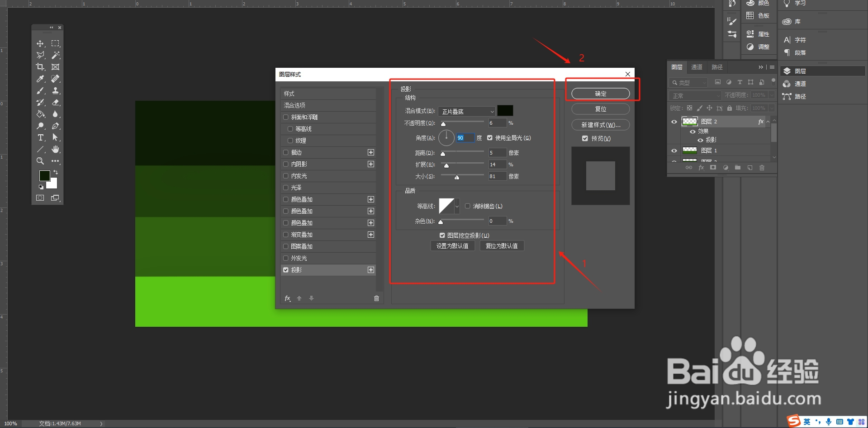Open the drop shadow color swatch
This screenshot has height=428, width=868.
(x=505, y=111)
